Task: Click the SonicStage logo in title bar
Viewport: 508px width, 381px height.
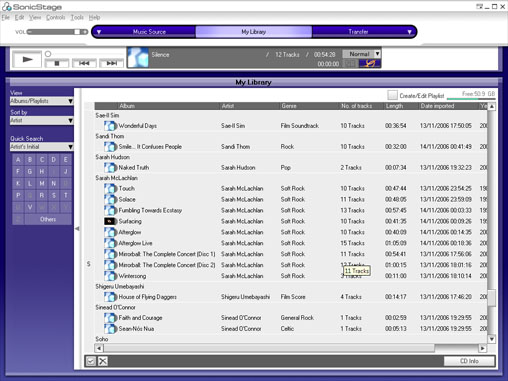Action: [32, 7]
